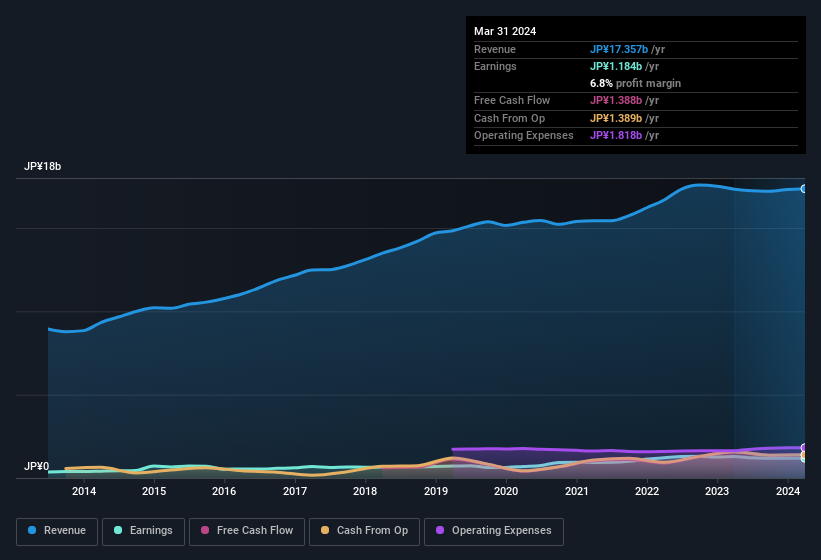This screenshot has height=560, width=821.
Task: Pick the 2021 x-axis year label
Action: (x=577, y=491)
